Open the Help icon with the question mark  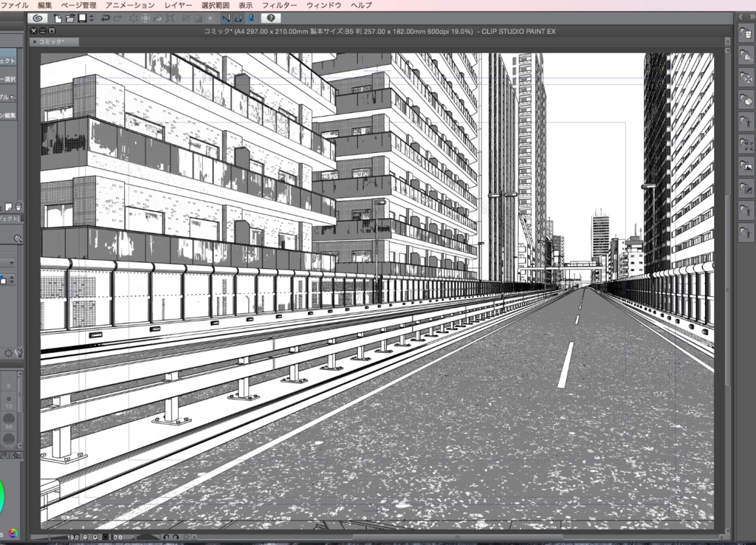tap(272, 18)
